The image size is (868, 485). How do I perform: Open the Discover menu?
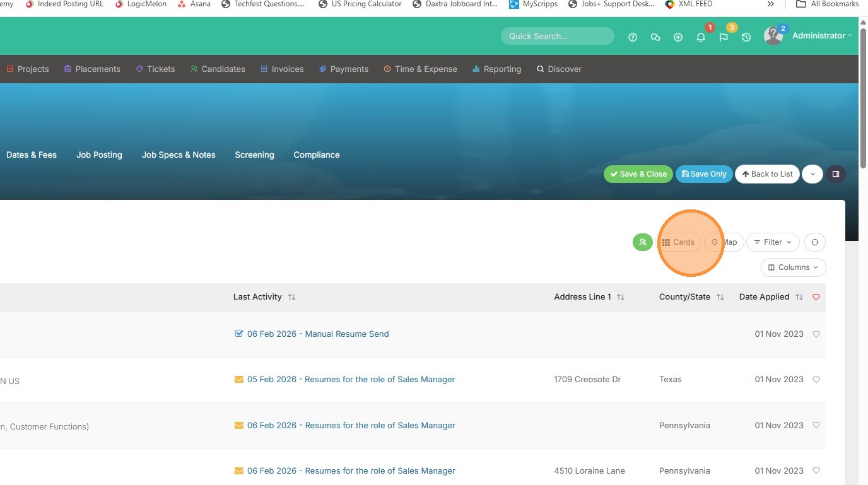point(559,69)
